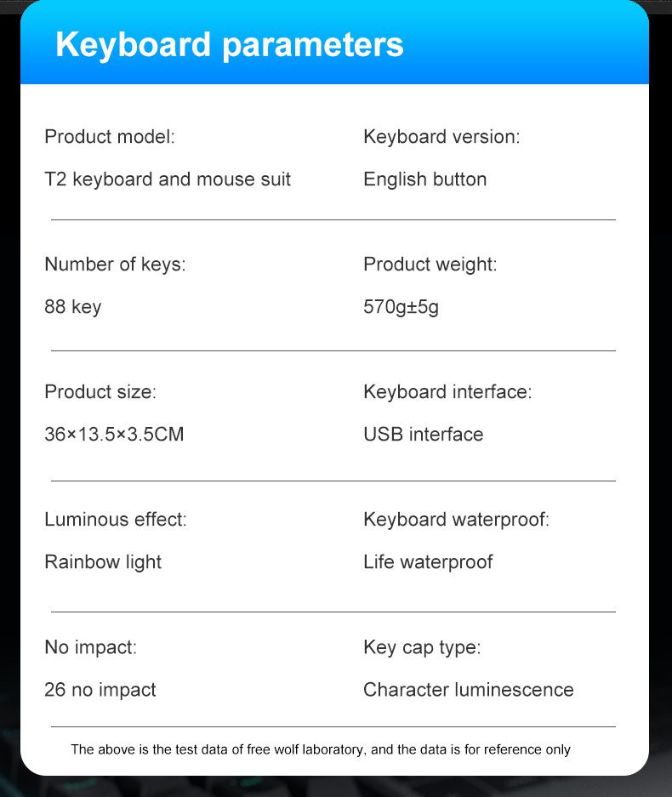Click "T2 keyboard and mouse suit" text
This screenshot has height=797, width=672.
(168, 179)
